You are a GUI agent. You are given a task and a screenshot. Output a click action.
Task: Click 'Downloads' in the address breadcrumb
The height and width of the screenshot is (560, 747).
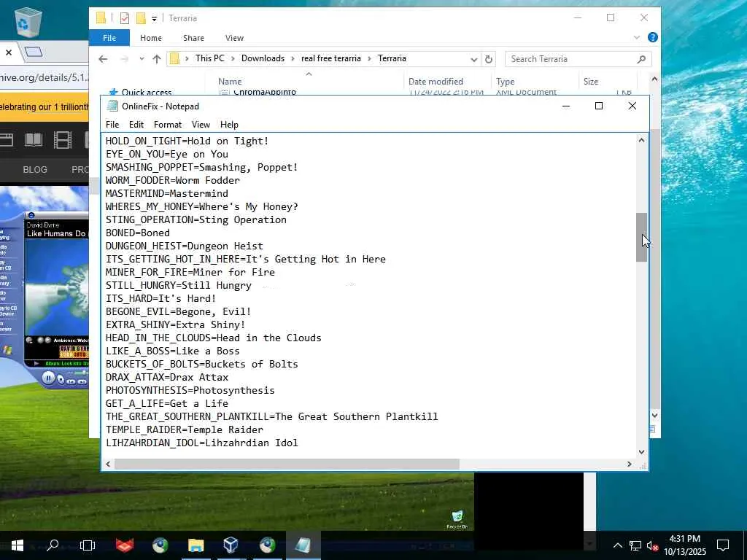263,58
